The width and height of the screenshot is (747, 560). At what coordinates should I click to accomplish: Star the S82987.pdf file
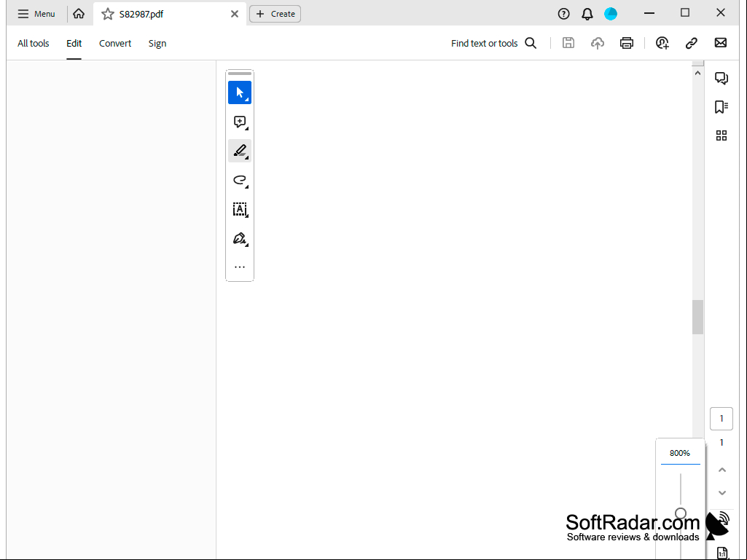point(108,14)
